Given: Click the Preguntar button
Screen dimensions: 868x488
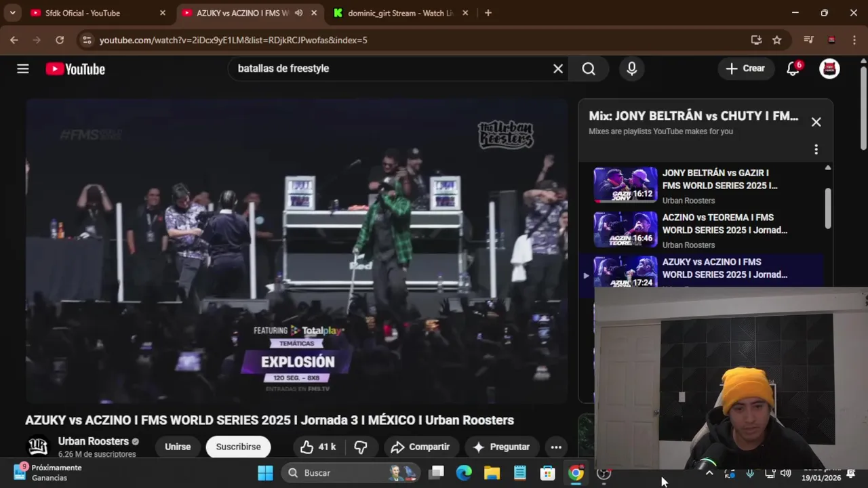Looking at the screenshot, I should pyautogui.click(x=501, y=447).
